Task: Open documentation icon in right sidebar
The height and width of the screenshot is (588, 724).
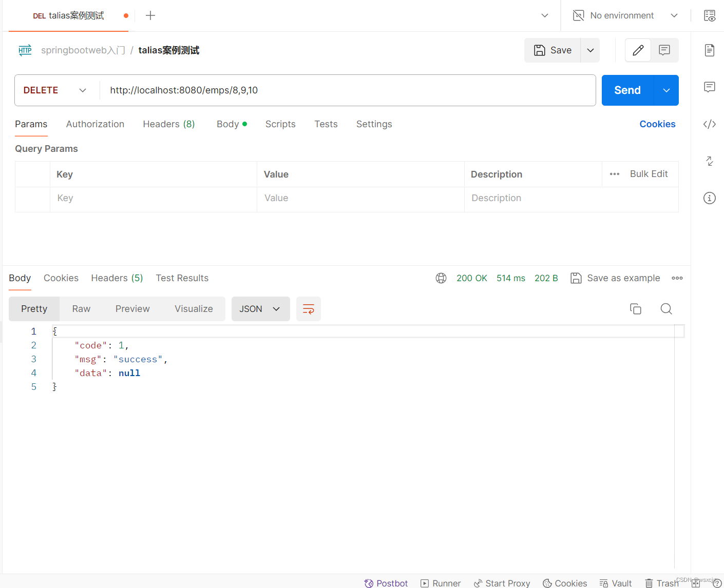Action: (x=710, y=50)
